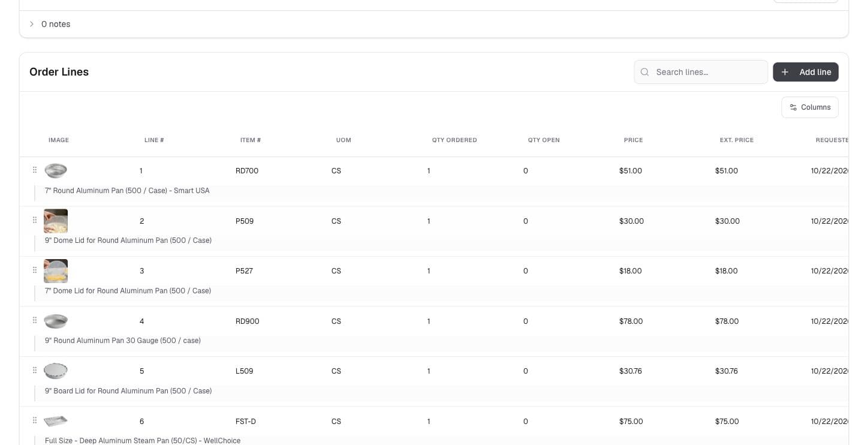Click qty open value 0 for RD900 row
Viewport: 868px width, 445px height.
(526, 321)
